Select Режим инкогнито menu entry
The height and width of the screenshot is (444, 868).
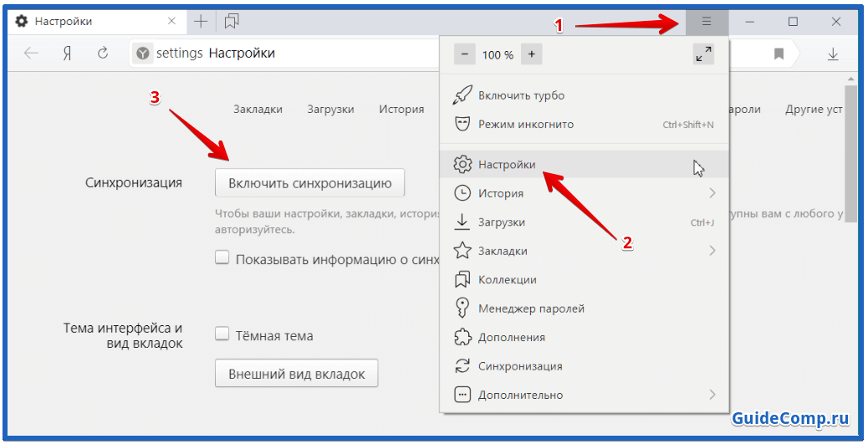point(584,124)
